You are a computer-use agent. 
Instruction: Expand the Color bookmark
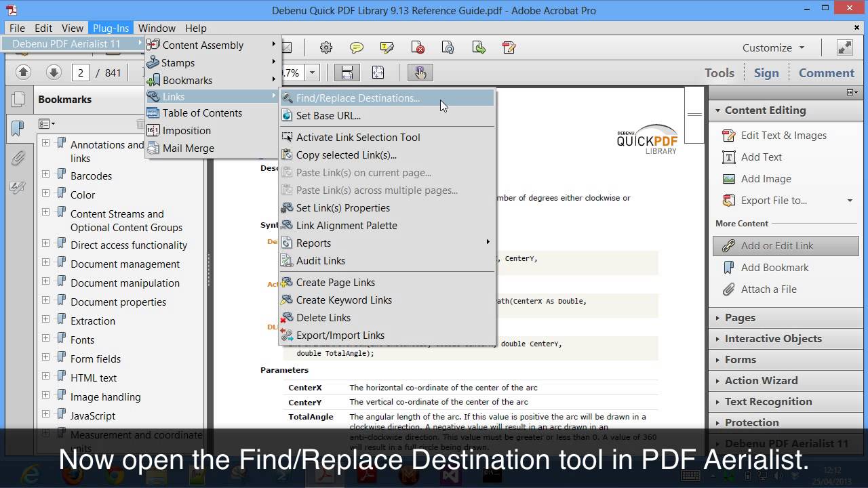[x=45, y=193]
